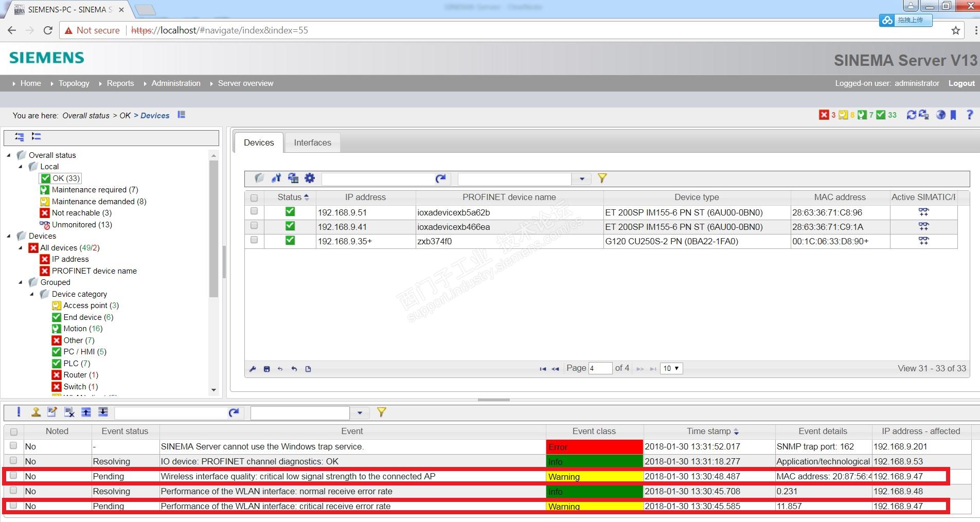980x522 pixels.
Task: Click the devices search text field
Action: coord(378,179)
